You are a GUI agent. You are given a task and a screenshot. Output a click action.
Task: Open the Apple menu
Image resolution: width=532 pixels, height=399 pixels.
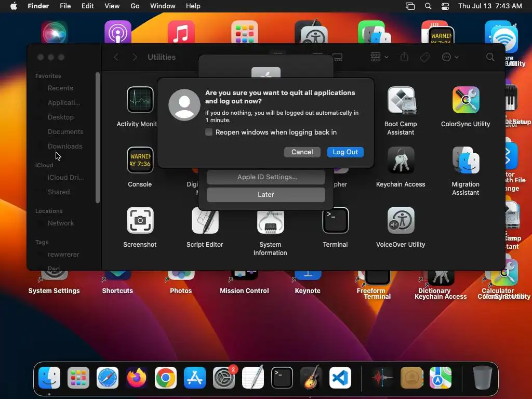(x=14, y=6)
